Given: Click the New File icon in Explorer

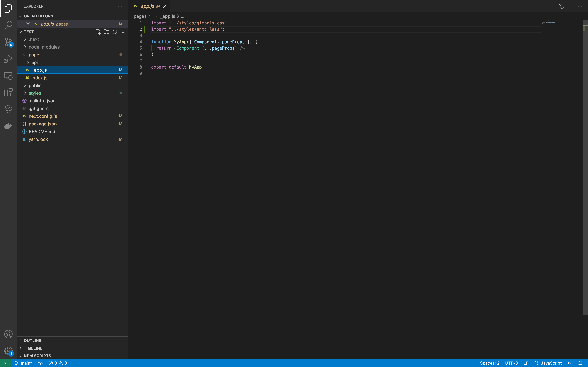Looking at the screenshot, I should tap(98, 32).
